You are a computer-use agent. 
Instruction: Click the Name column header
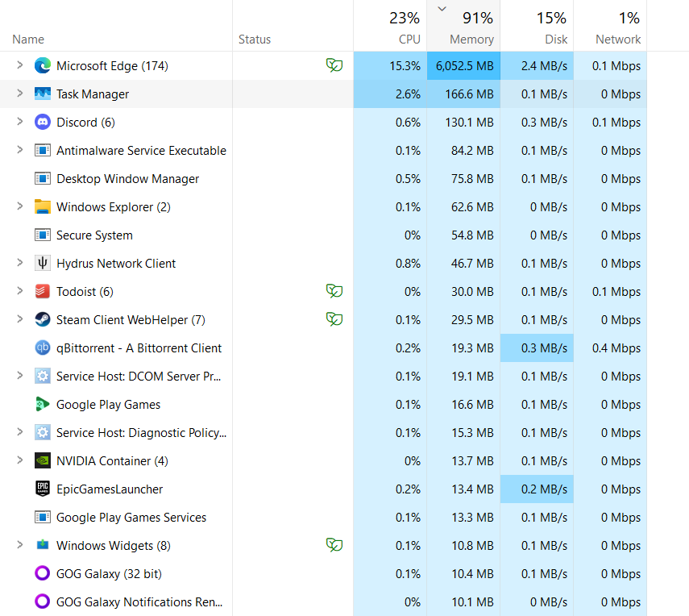29,40
